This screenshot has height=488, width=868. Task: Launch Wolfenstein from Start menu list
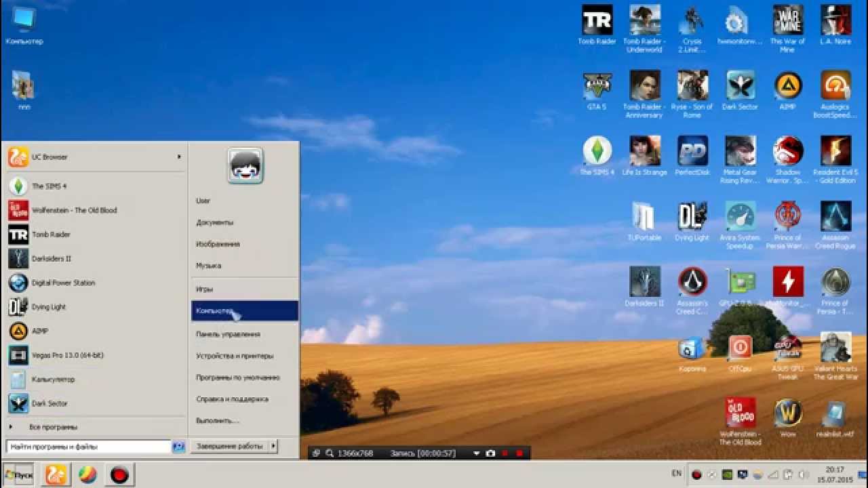[94, 210]
